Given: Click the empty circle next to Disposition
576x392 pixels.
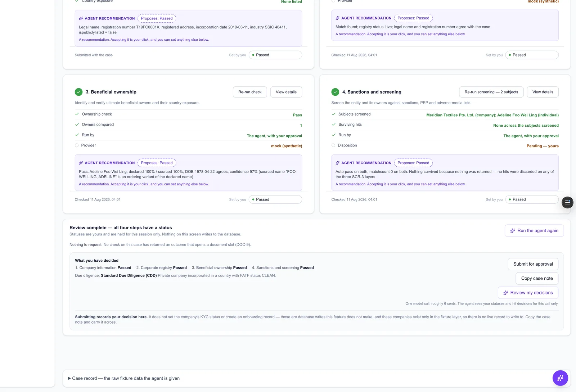Looking at the screenshot, I should 333,145.
